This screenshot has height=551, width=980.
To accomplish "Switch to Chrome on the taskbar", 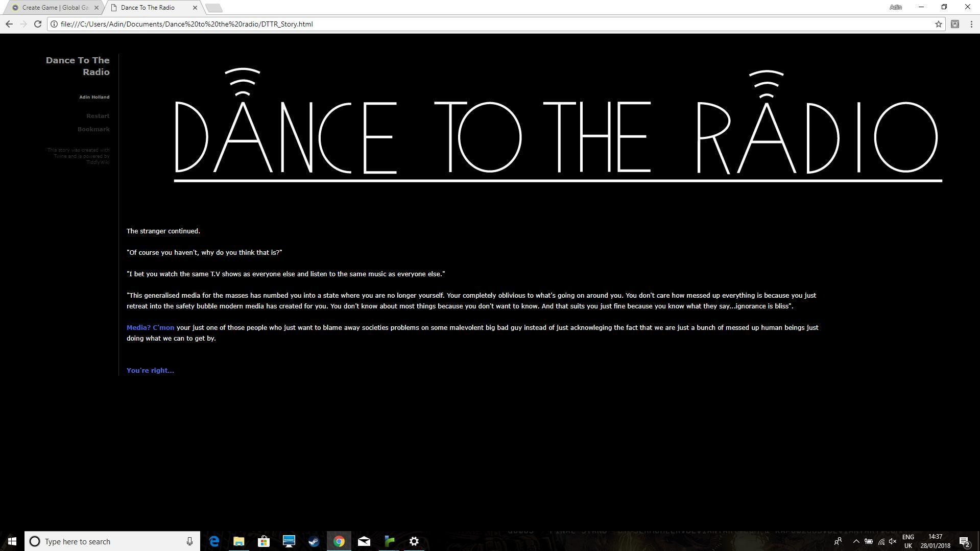I will pos(339,541).
